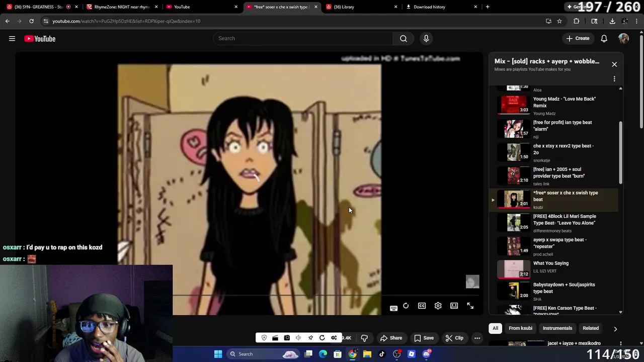This screenshot has height=362, width=644.
Task: Open YouTube notifications bell
Action: point(604,38)
